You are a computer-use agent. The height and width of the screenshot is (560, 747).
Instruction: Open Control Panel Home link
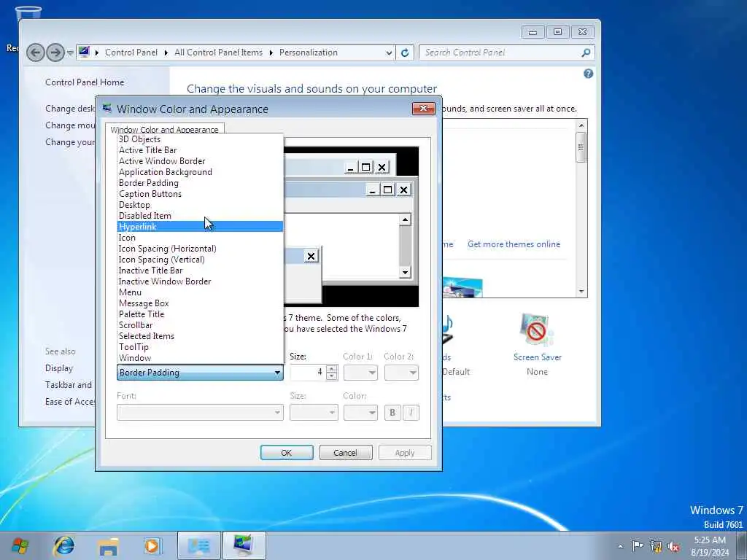click(x=85, y=82)
